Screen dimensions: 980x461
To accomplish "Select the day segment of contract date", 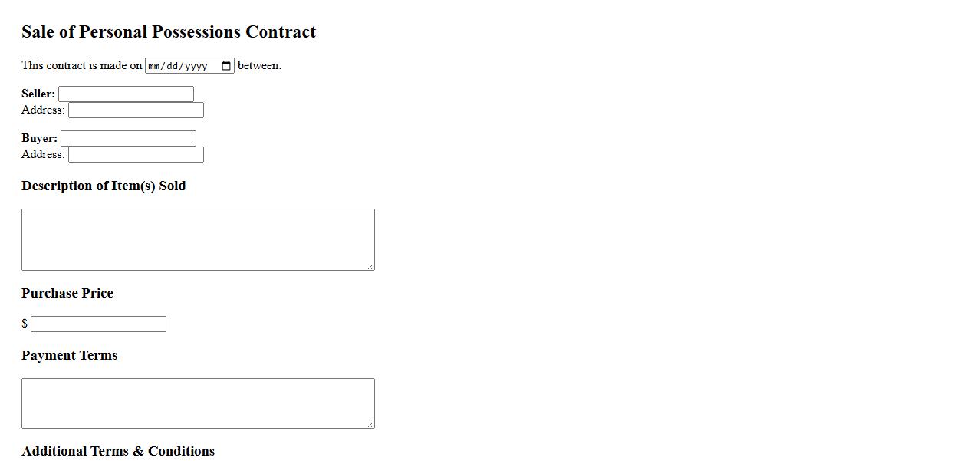I will (172, 66).
